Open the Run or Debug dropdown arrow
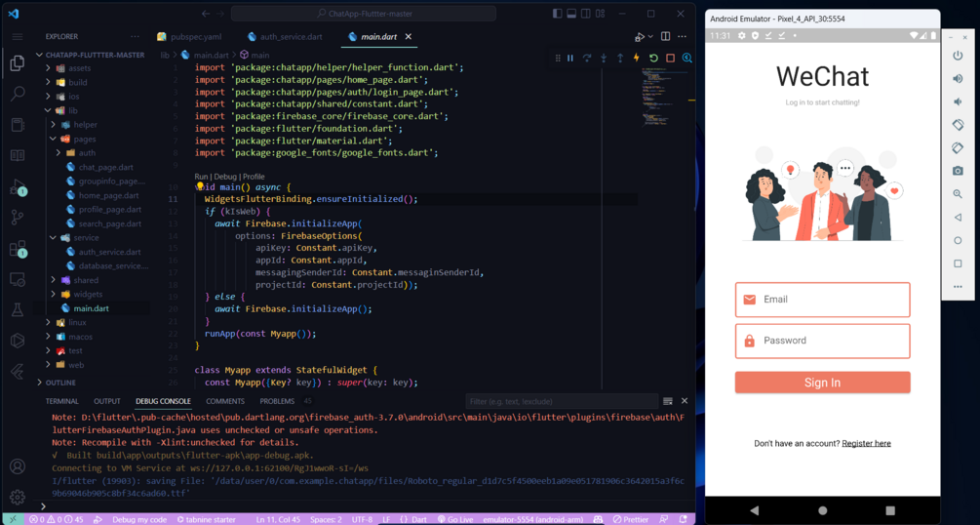 pos(650,37)
